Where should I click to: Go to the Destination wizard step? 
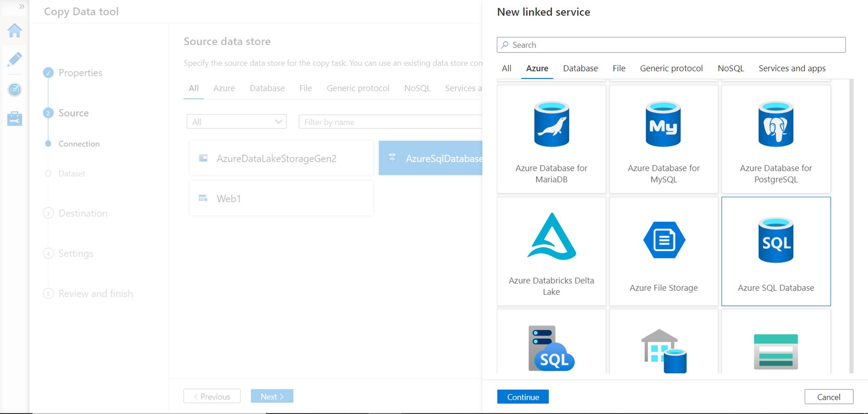(x=83, y=213)
